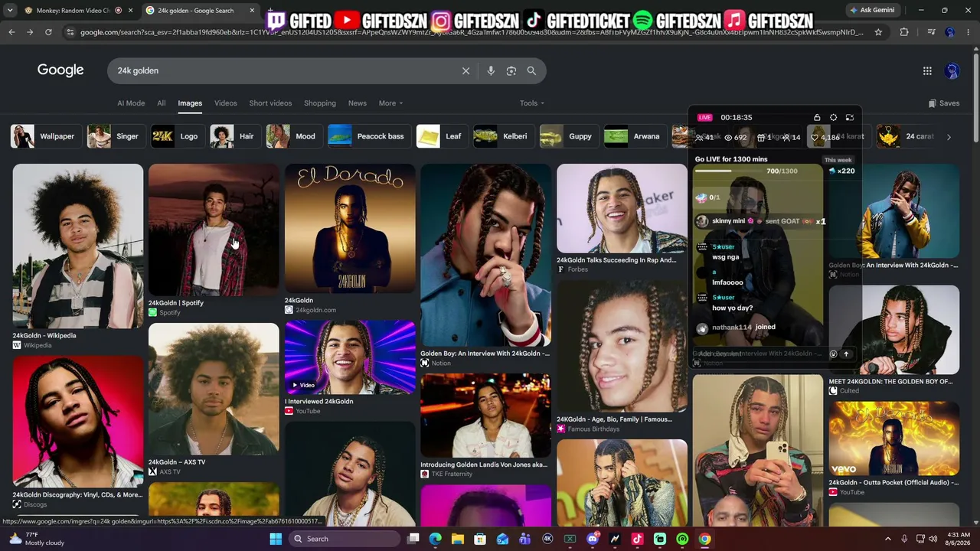980x551 pixels.
Task: Open the Windows Start menu
Action: point(276,539)
